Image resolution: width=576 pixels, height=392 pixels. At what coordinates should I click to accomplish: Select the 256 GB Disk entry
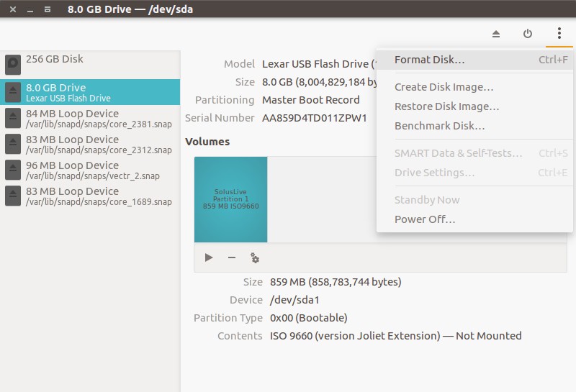click(x=90, y=64)
